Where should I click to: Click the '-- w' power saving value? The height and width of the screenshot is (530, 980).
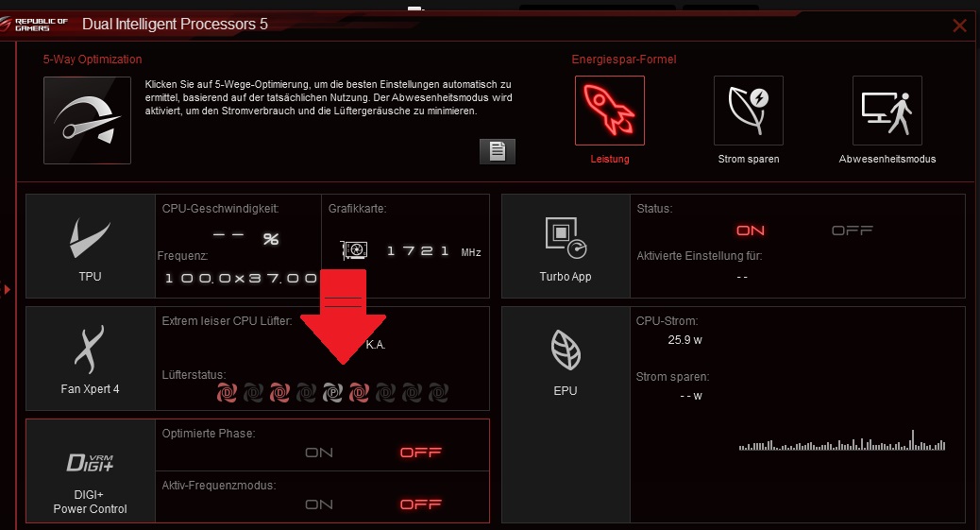point(690,396)
